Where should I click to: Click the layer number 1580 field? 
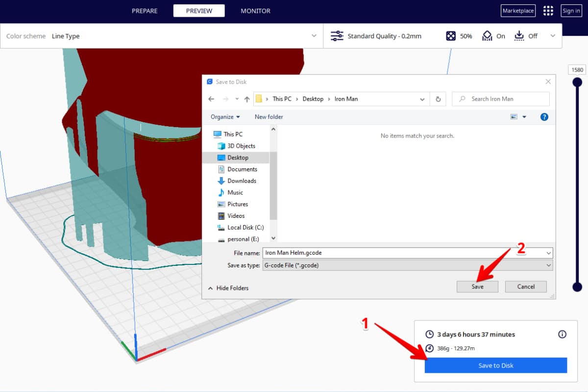click(577, 70)
